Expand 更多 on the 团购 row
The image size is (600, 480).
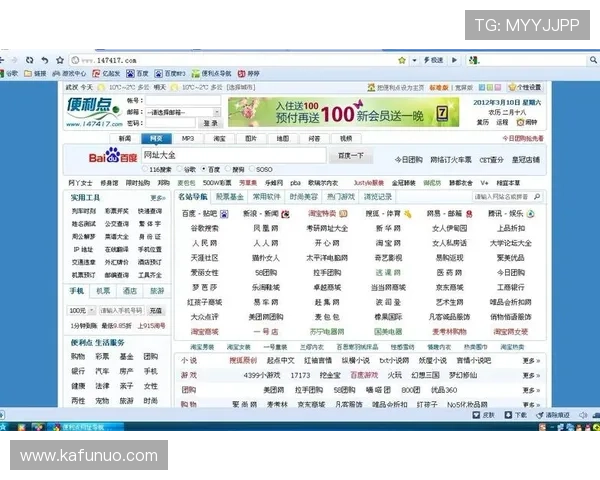tap(531, 390)
